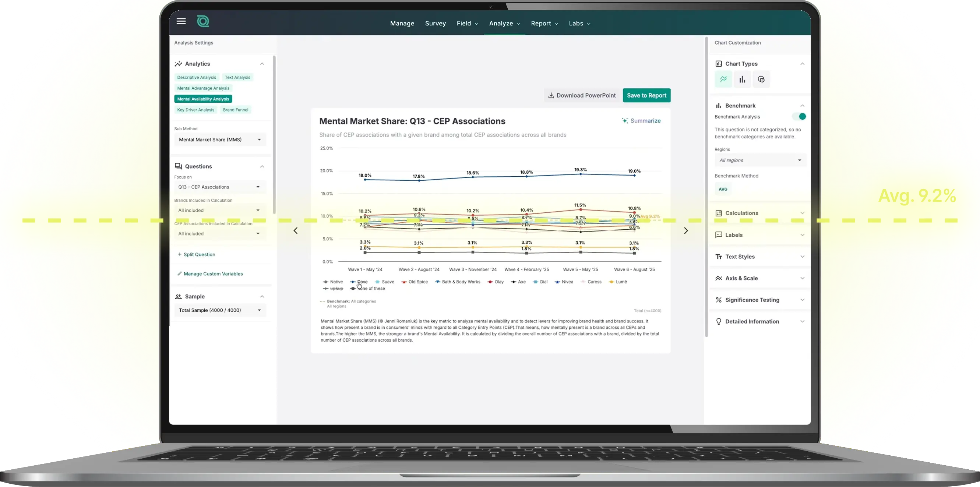Image resolution: width=980 pixels, height=487 pixels.
Task: Click the green app logo icon
Action: point(203,21)
